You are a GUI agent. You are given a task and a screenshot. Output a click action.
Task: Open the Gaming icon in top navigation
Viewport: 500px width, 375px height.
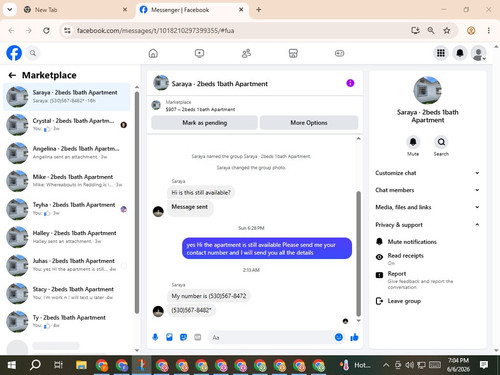[339, 53]
